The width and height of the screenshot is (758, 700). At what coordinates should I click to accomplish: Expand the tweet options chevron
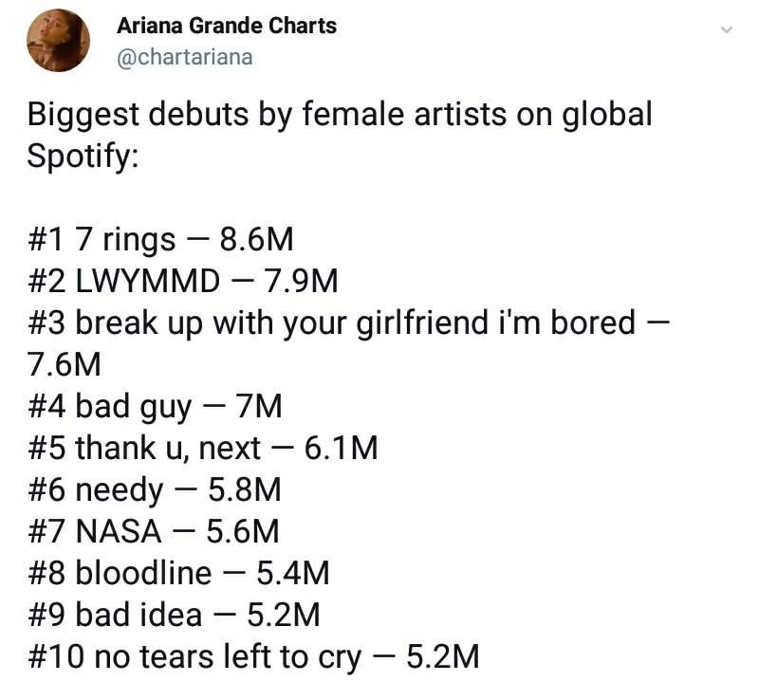726,30
